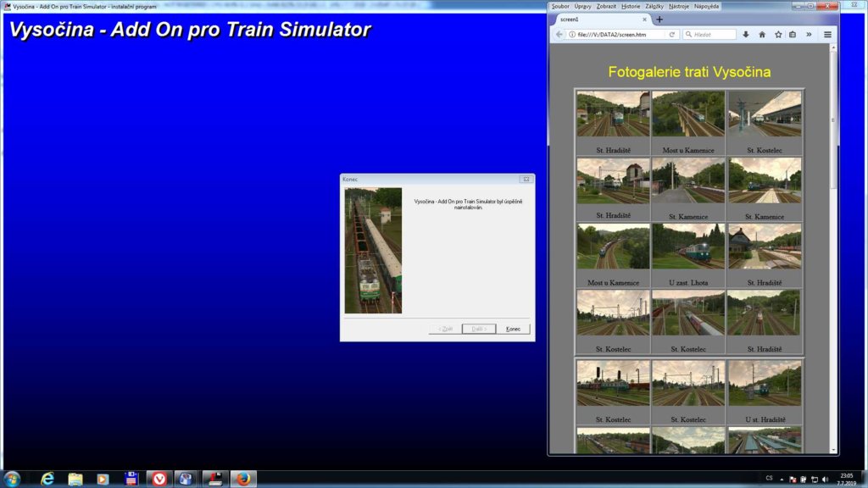
Task: Open second-row St. Hradiště thumbnail
Action: 613,180
